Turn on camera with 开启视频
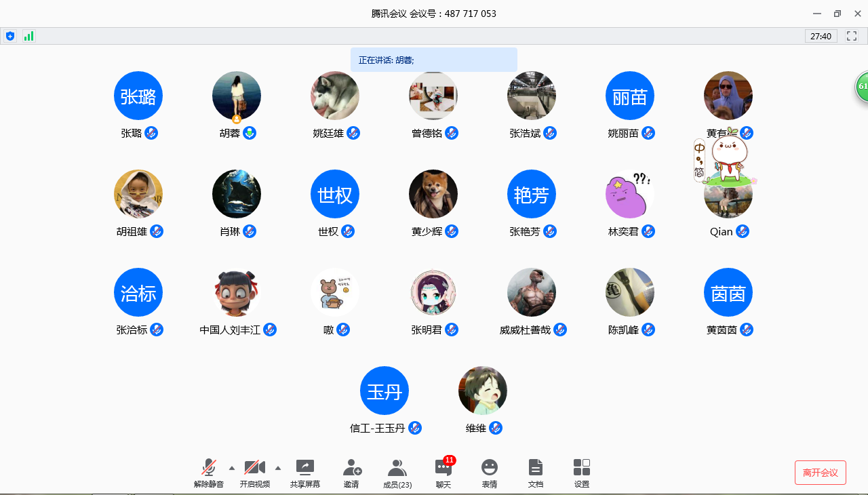The image size is (868, 495). (x=254, y=473)
